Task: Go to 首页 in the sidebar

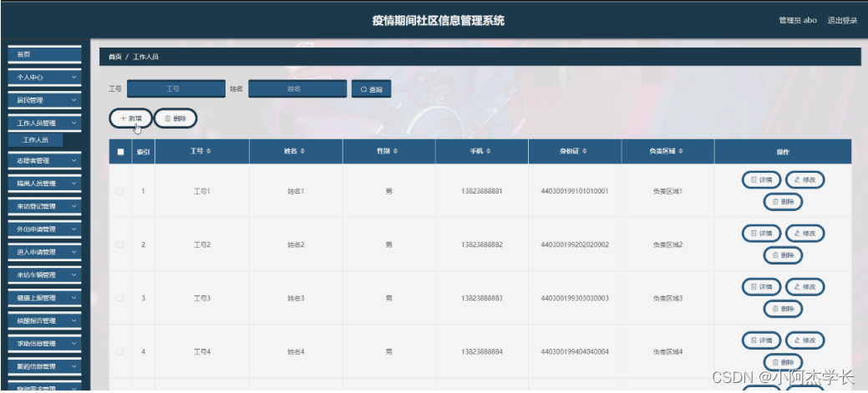Action: tap(45, 54)
